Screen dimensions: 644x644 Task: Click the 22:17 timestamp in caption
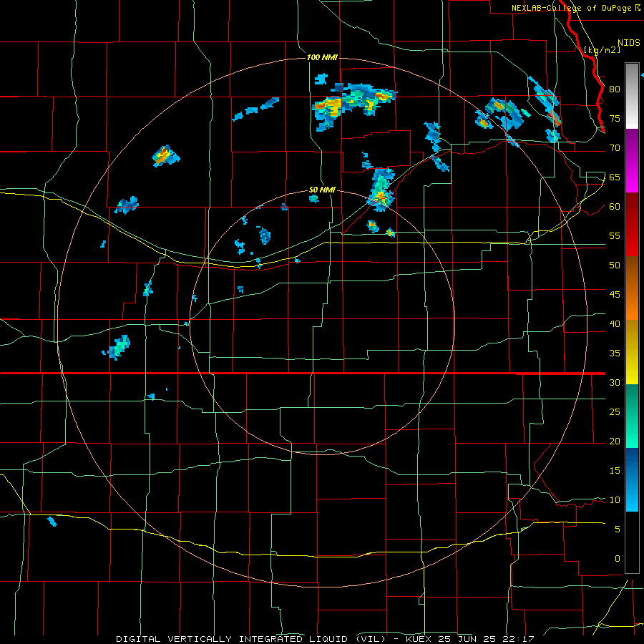(518, 639)
